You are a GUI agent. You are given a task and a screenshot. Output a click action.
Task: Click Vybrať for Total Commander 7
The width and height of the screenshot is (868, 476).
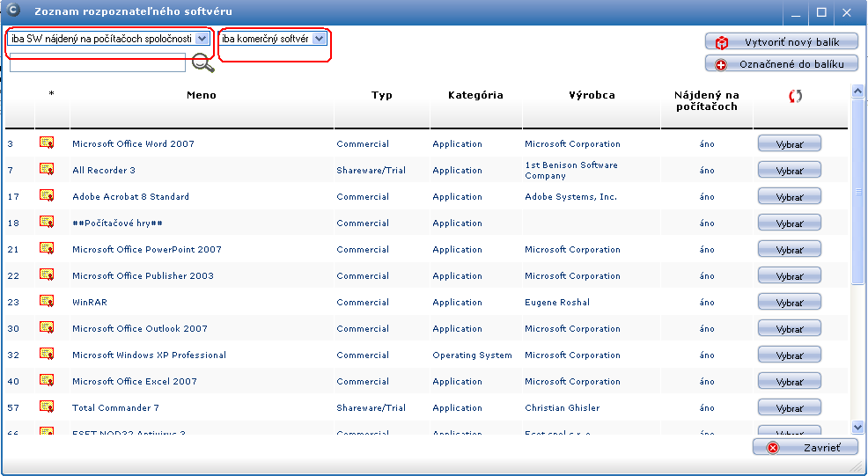point(790,407)
